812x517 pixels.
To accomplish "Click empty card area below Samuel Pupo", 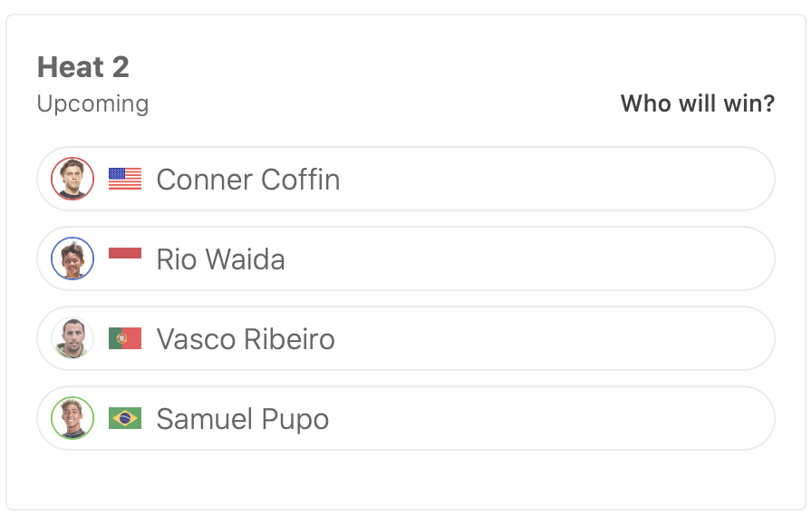I will pyautogui.click(x=406, y=478).
